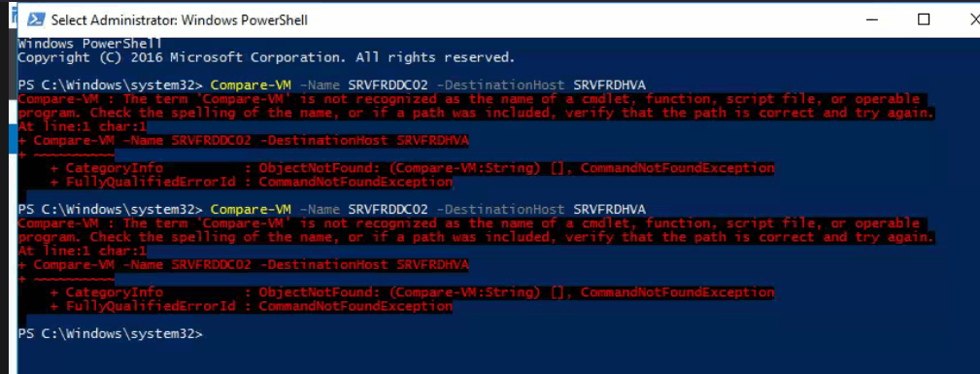Click FullyQualifiedErrorId line of the first error
The width and height of the screenshot is (980, 374).
(x=252, y=182)
